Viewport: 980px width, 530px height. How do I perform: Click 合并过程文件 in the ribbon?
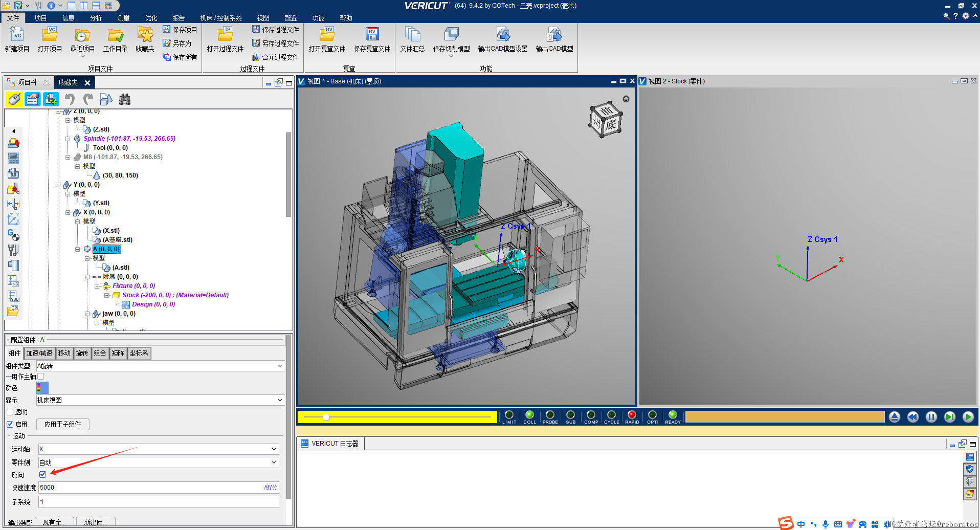click(276, 57)
